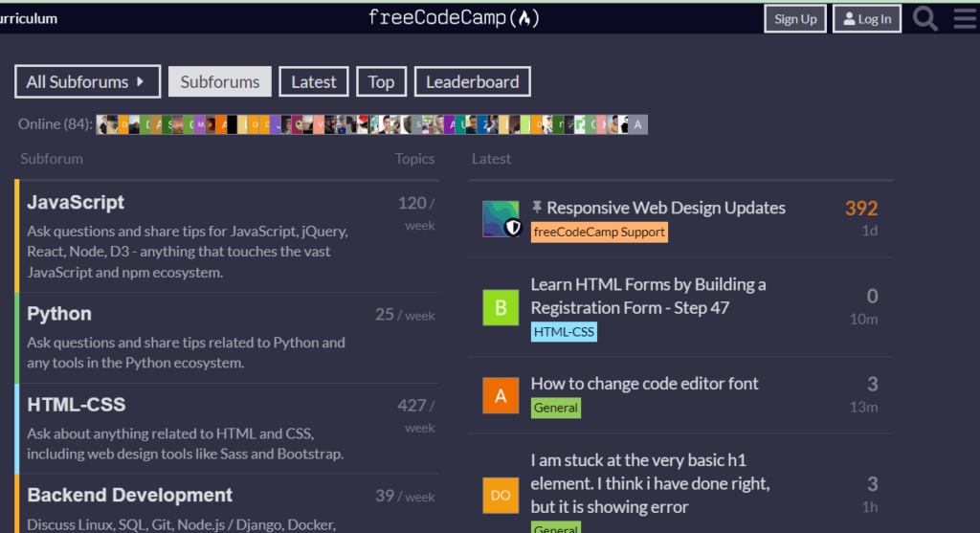Click the 120 / week JavaScript topic count
Image resolution: width=980 pixels, height=533 pixels.
point(416,213)
